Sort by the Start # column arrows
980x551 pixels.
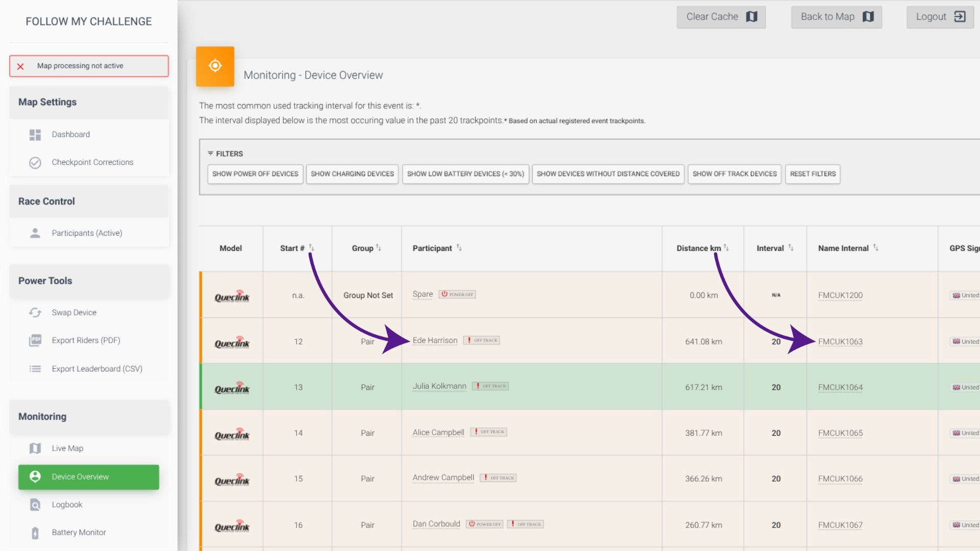[311, 248]
